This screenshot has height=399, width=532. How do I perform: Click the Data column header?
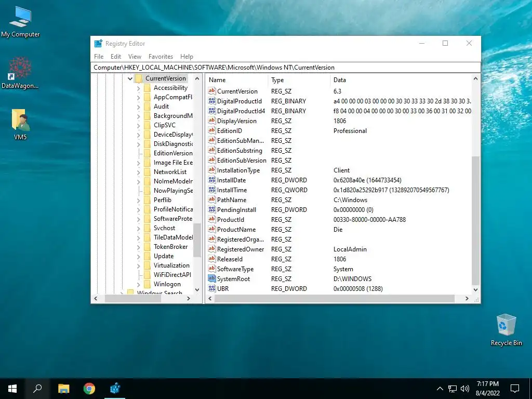401,79
